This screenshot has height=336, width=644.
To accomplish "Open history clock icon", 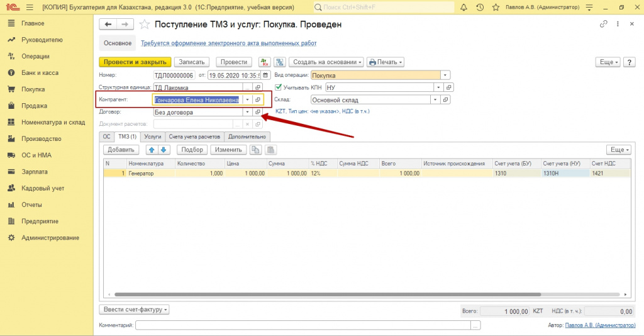I will coord(480,8).
